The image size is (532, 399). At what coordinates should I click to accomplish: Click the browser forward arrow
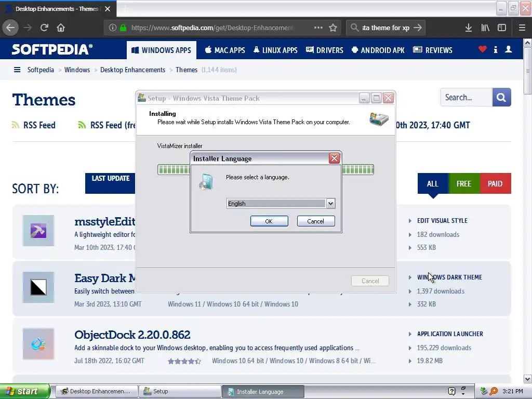[x=28, y=28]
